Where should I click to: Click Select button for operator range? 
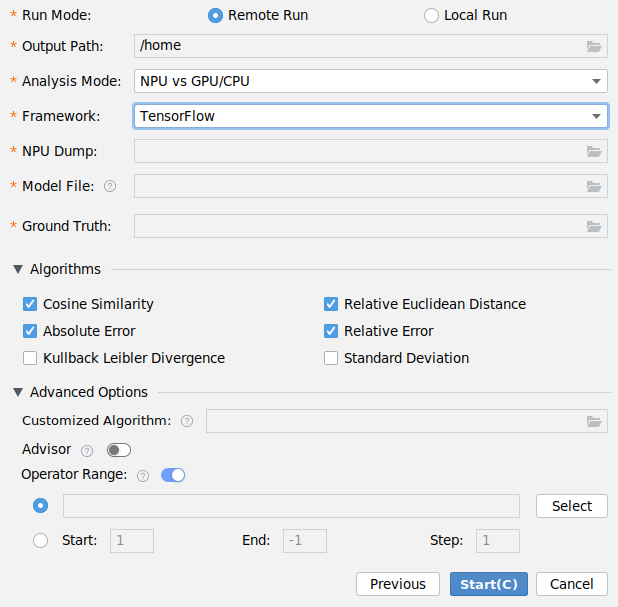pyautogui.click(x=571, y=506)
